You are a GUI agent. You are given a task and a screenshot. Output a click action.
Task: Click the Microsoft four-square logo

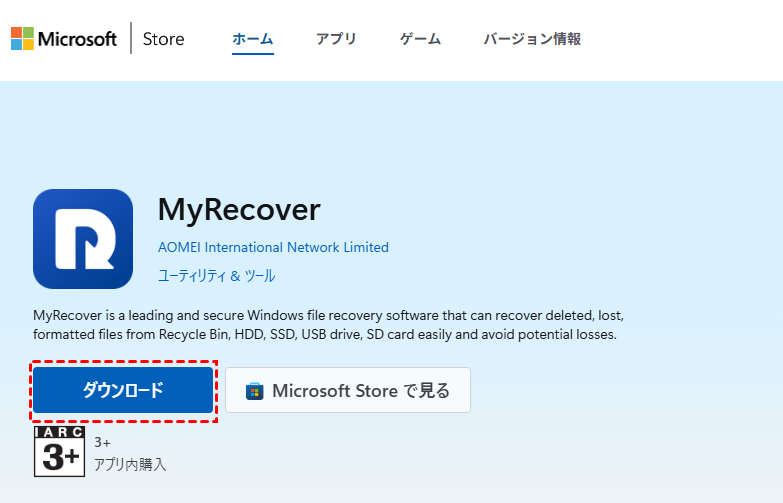point(22,39)
